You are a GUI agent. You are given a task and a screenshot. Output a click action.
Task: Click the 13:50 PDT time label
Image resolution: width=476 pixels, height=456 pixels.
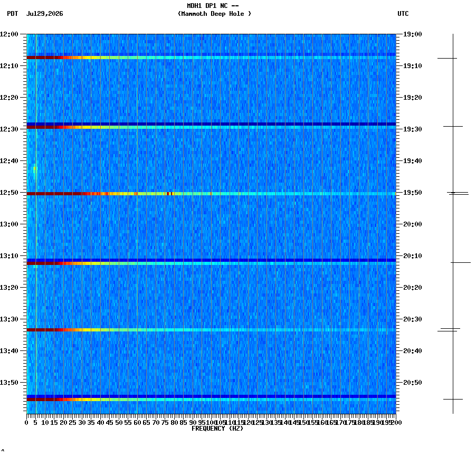pyautogui.click(x=9, y=383)
